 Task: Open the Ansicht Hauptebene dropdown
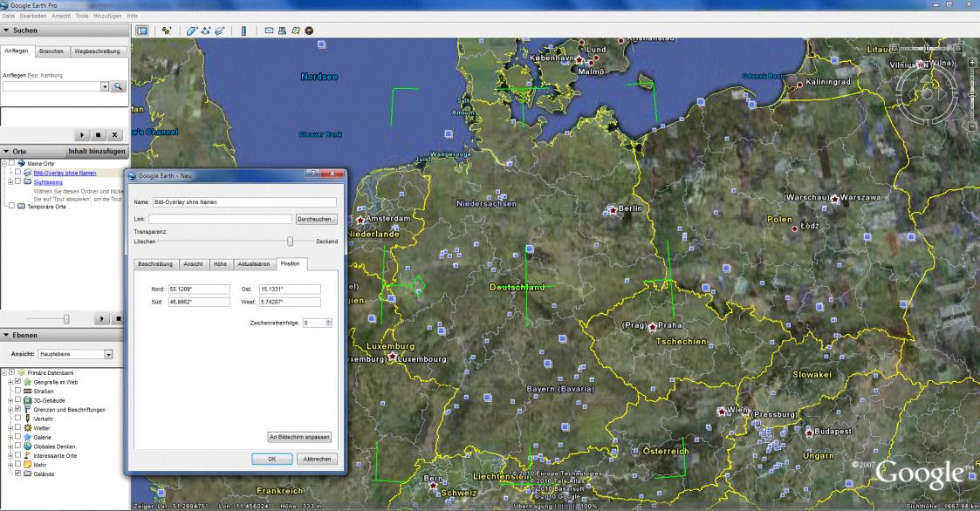pyautogui.click(x=109, y=355)
